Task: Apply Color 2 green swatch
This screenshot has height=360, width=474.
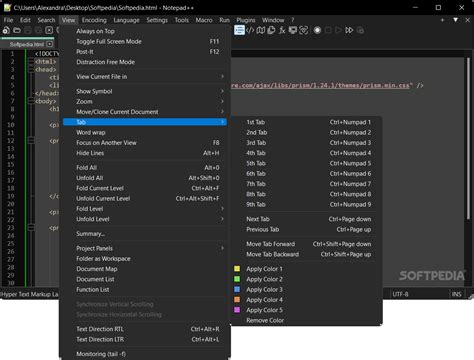Action: 237,279
